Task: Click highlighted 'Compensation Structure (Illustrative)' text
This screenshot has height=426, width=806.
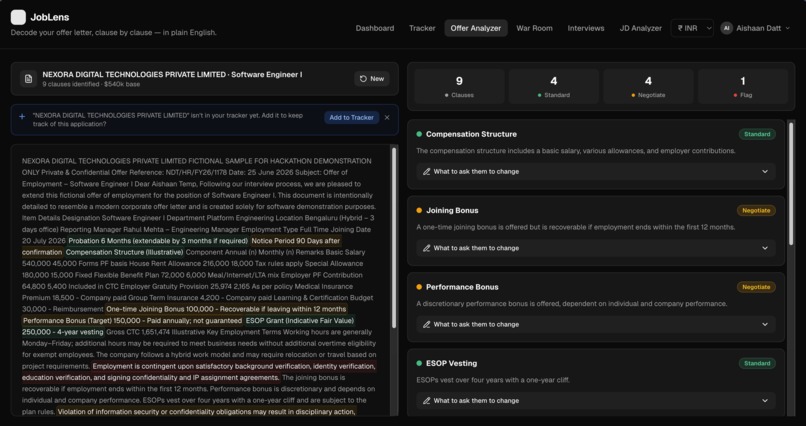Action: pos(124,252)
